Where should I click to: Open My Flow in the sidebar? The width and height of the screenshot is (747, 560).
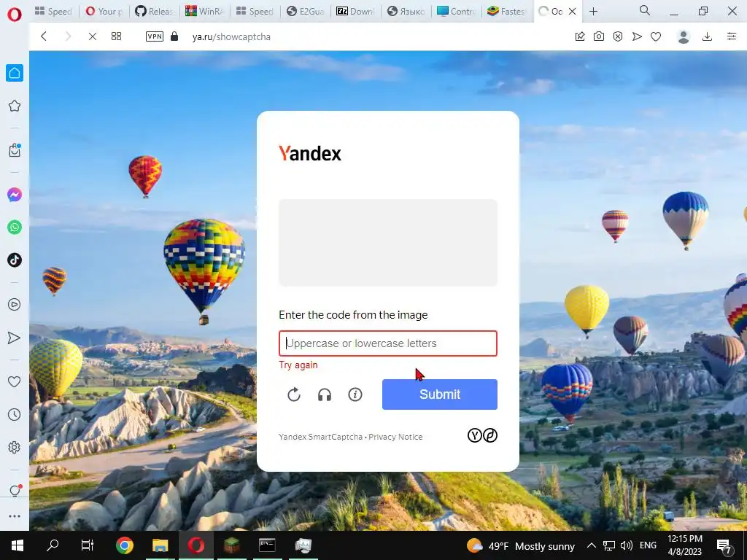(x=15, y=338)
